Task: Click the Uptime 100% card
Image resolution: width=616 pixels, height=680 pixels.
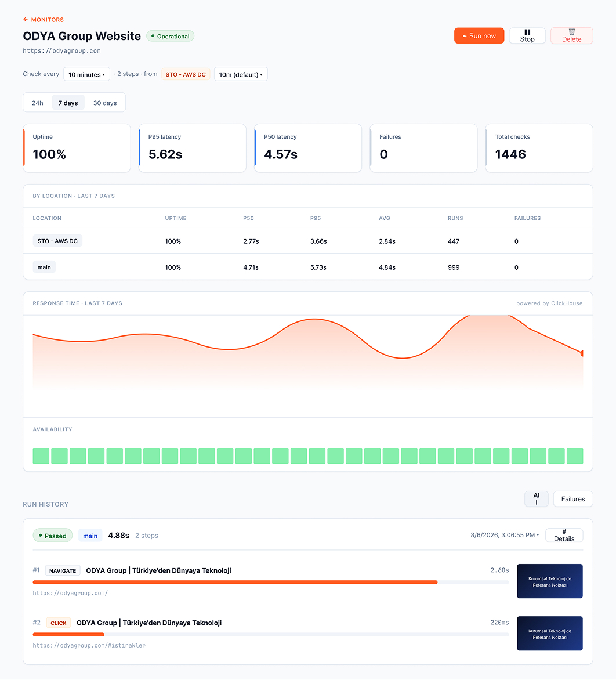Action: click(x=77, y=149)
